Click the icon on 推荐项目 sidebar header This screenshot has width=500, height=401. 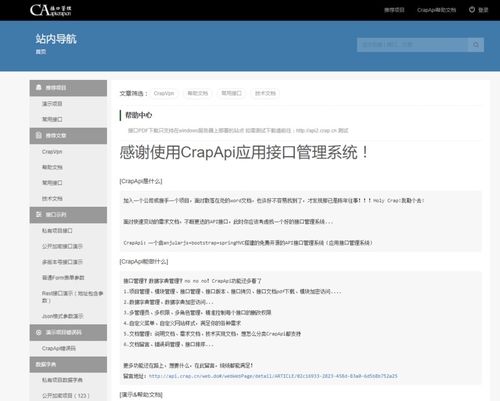click(39, 87)
